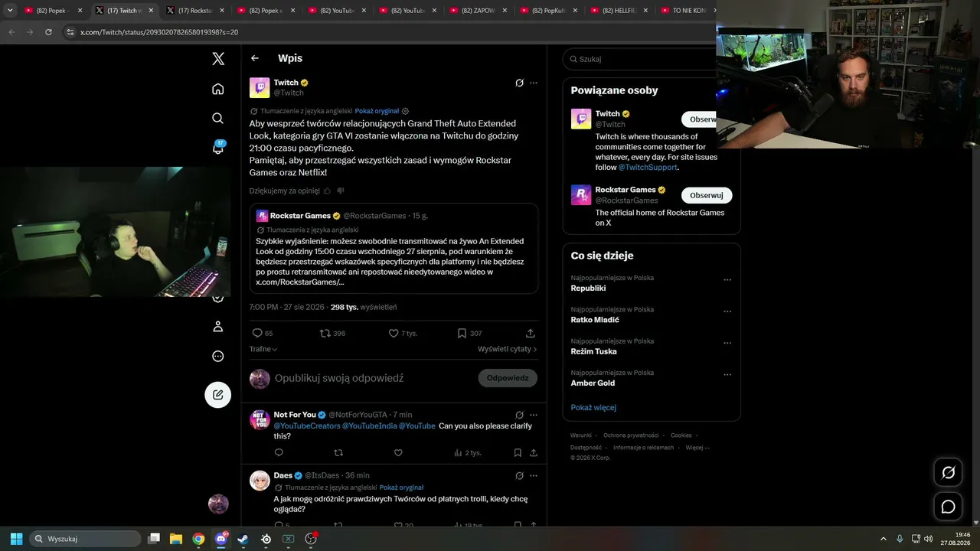Click Grok icon on the Twitch post header

(519, 83)
